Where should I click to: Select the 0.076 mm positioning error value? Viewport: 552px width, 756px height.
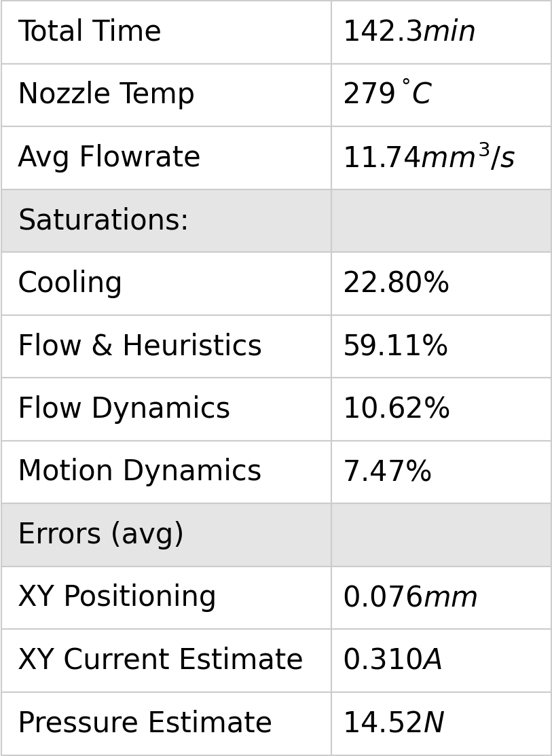410,598
